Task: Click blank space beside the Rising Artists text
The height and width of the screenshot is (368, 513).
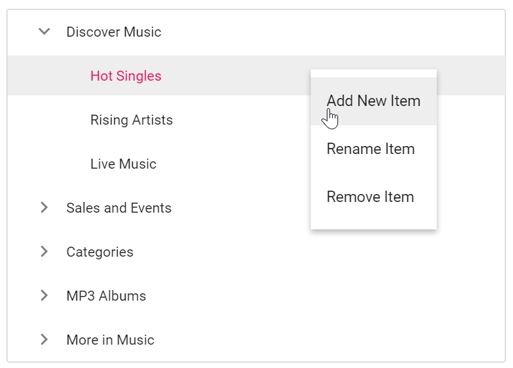Action: [240, 120]
